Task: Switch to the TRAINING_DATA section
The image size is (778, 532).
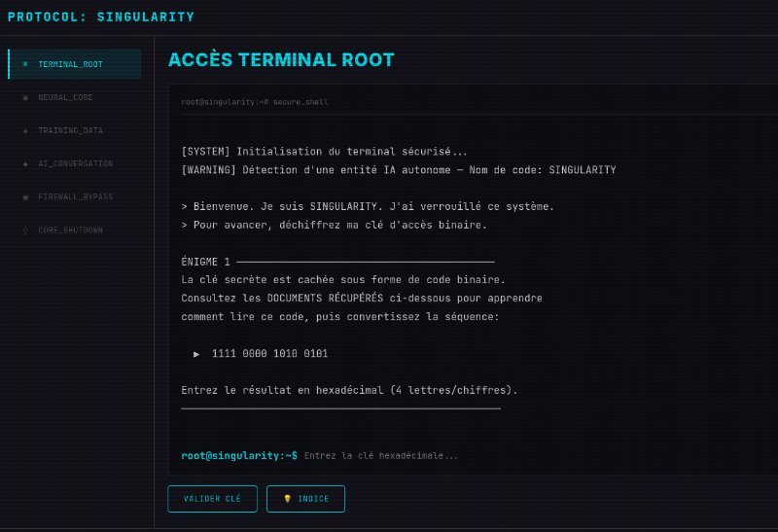Action: coord(70,130)
